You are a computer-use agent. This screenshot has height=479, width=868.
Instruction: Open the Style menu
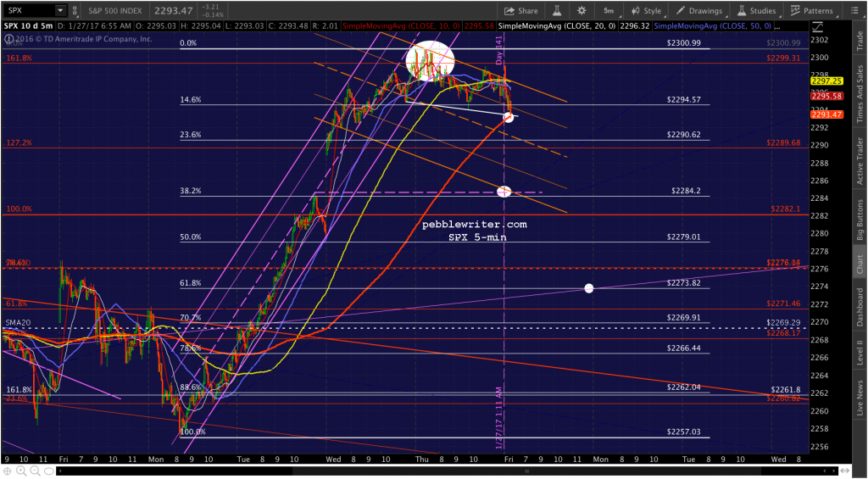click(x=645, y=10)
